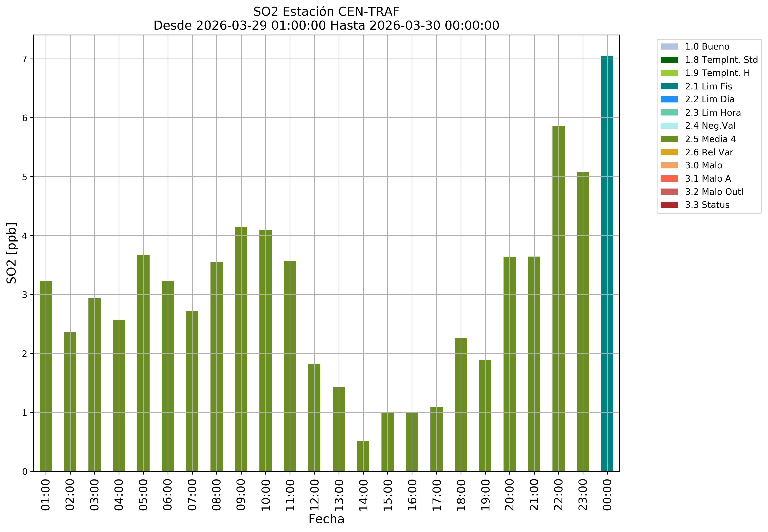The image size is (768, 532).
Task: Click the 2.4 Neg.Val light cyan swatch
Action: pyautogui.click(x=669, y=126)
